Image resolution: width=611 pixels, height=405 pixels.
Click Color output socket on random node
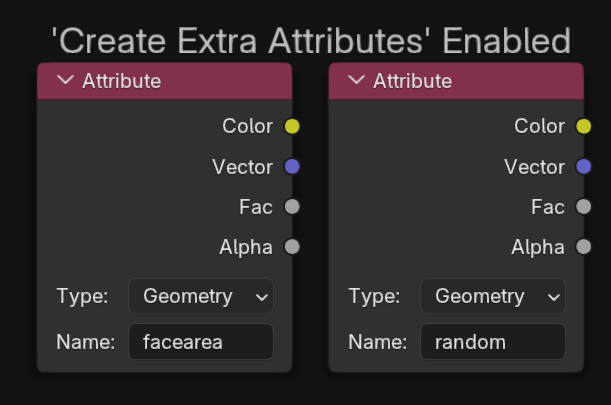click(583, 126)
